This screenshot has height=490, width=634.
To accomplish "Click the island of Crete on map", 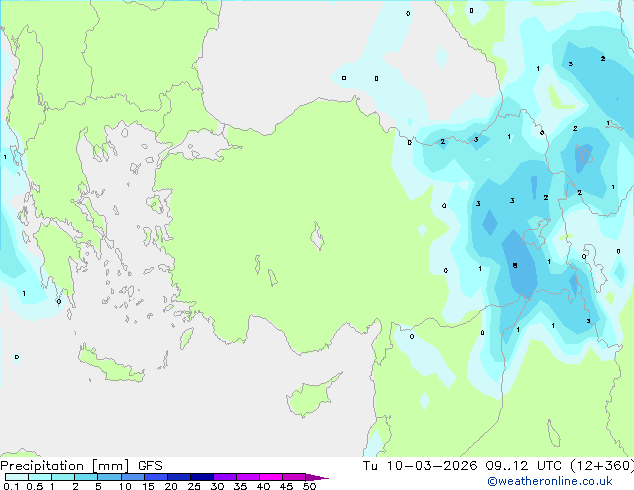I will pyautogui.click(x=110, y=367).
